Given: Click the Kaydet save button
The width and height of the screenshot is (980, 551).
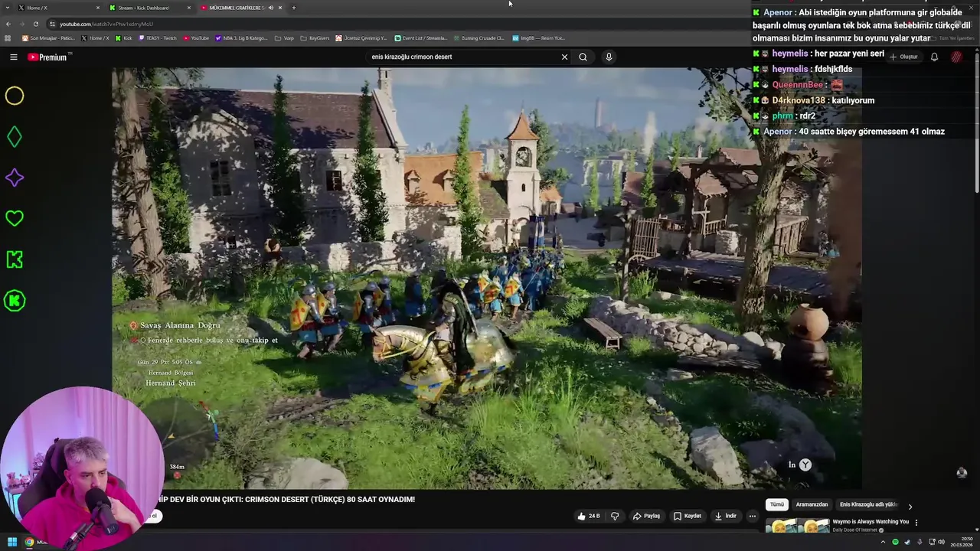Looking at the screenshot, I should 688,516.
